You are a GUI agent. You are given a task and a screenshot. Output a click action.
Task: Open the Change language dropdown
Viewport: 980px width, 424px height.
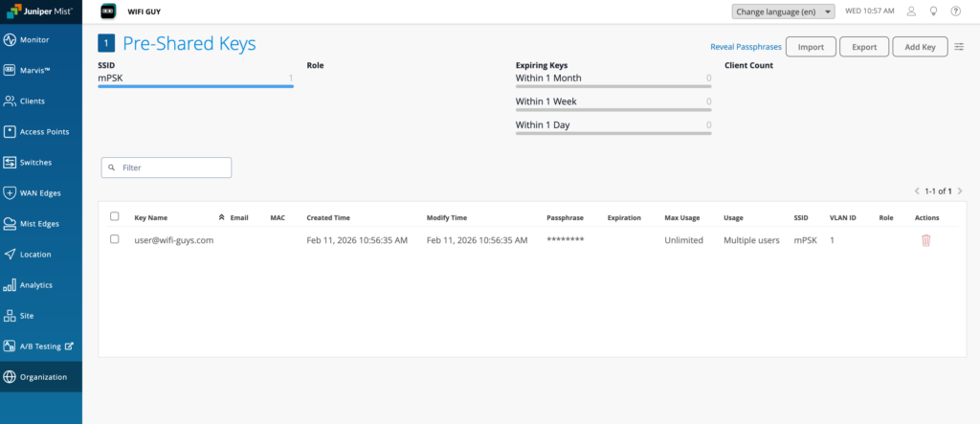(x=783, y=11)
